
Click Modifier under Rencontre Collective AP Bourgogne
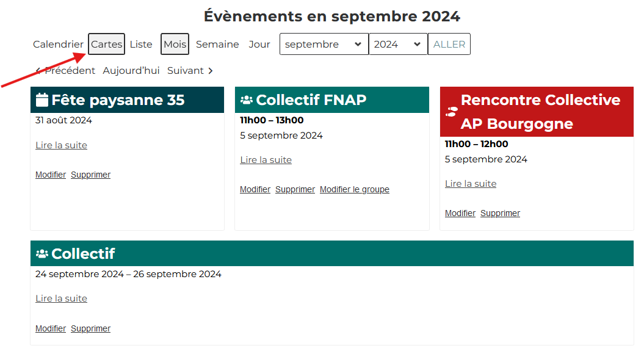(460, 213)
